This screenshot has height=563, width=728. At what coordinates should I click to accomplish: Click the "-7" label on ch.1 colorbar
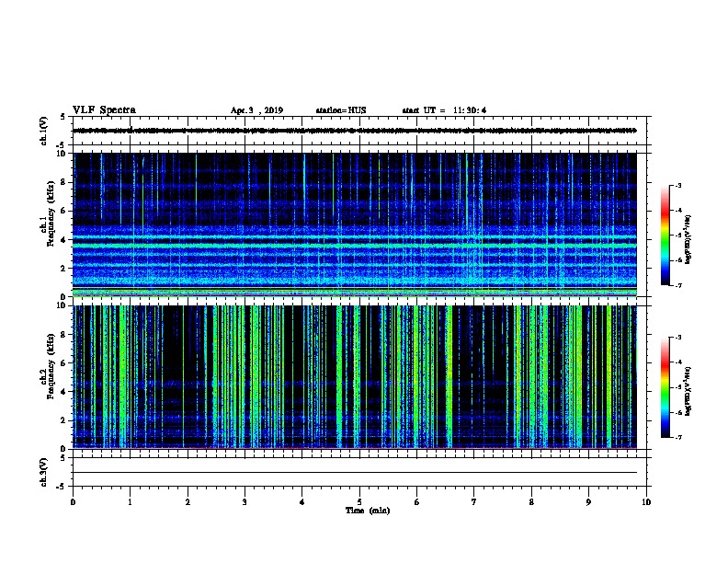pos(677,285)
